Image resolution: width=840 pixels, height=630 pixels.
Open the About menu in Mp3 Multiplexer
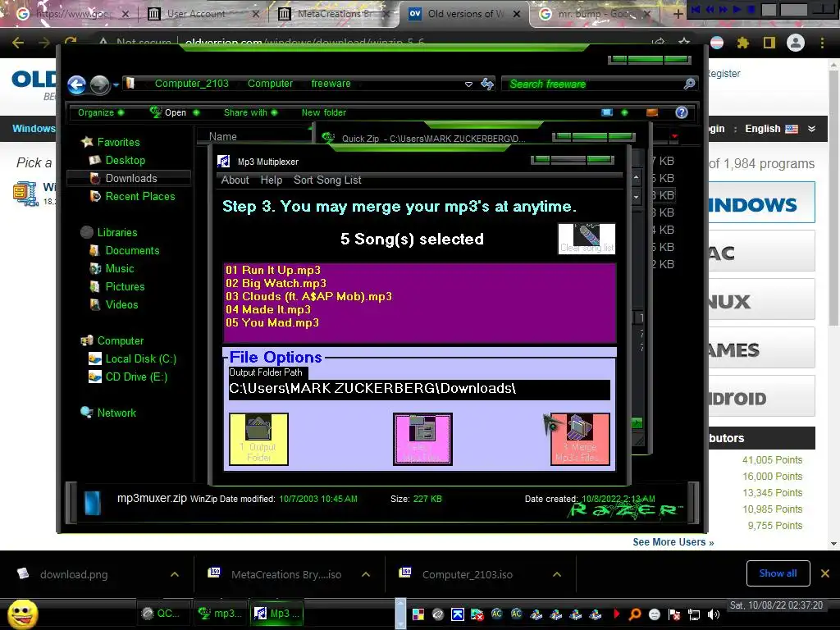tap(235, 180)
